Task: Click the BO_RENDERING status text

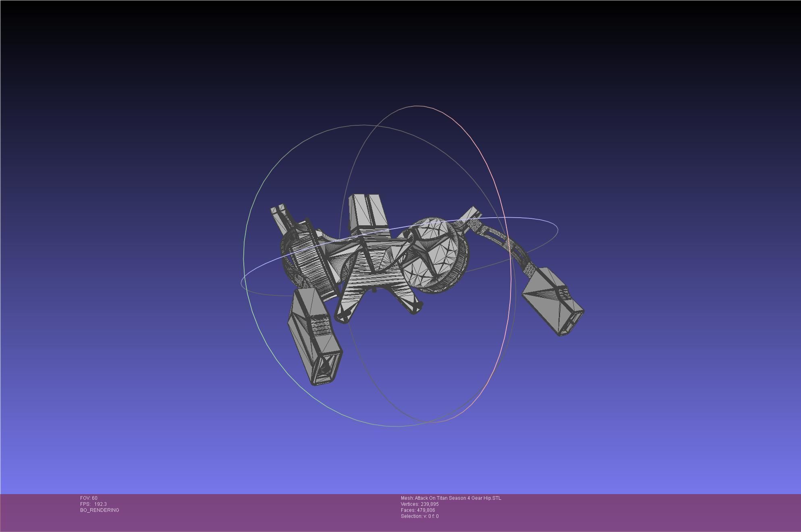Action: pyautogui.click(x=100, y=510)
